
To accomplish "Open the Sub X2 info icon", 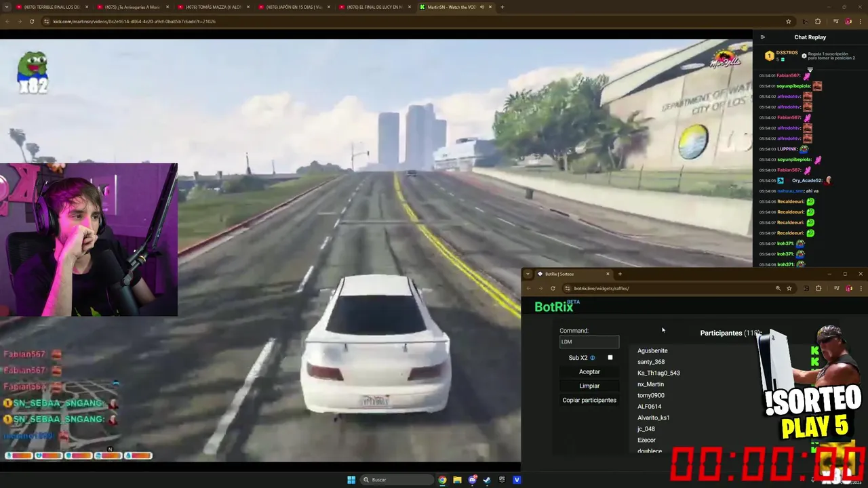I will tap(592, 358).
